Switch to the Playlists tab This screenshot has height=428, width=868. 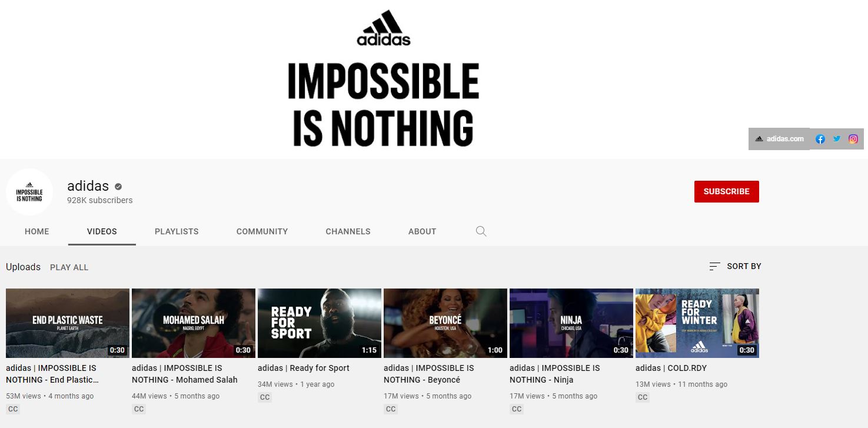(x=177, y=231)
